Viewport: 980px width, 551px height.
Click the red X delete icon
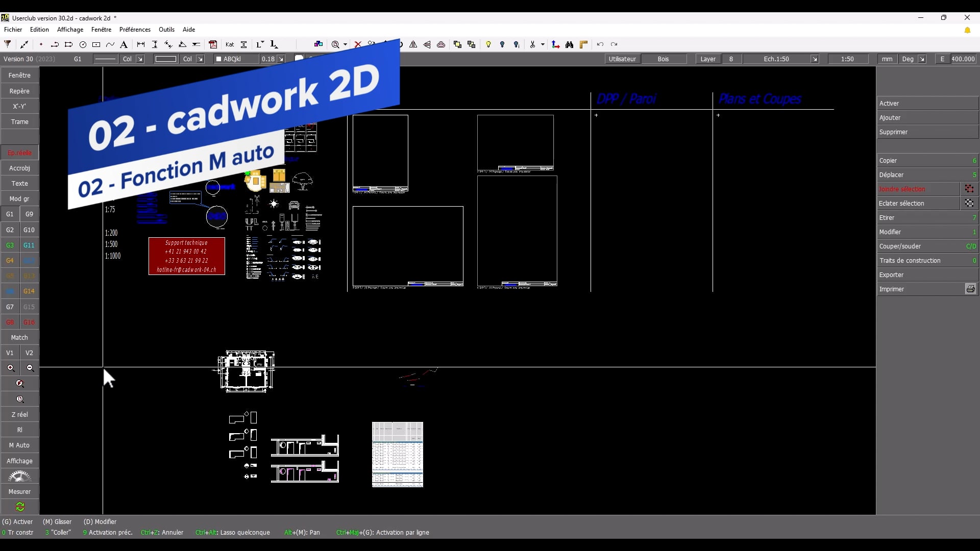[x=358, y=44]
